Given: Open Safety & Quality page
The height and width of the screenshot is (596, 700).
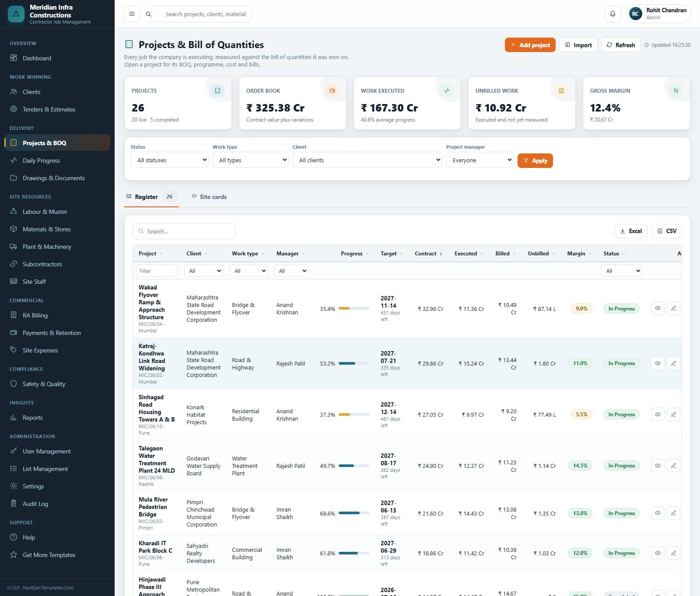Looking at the screenshot, I should tap(57, 384).
